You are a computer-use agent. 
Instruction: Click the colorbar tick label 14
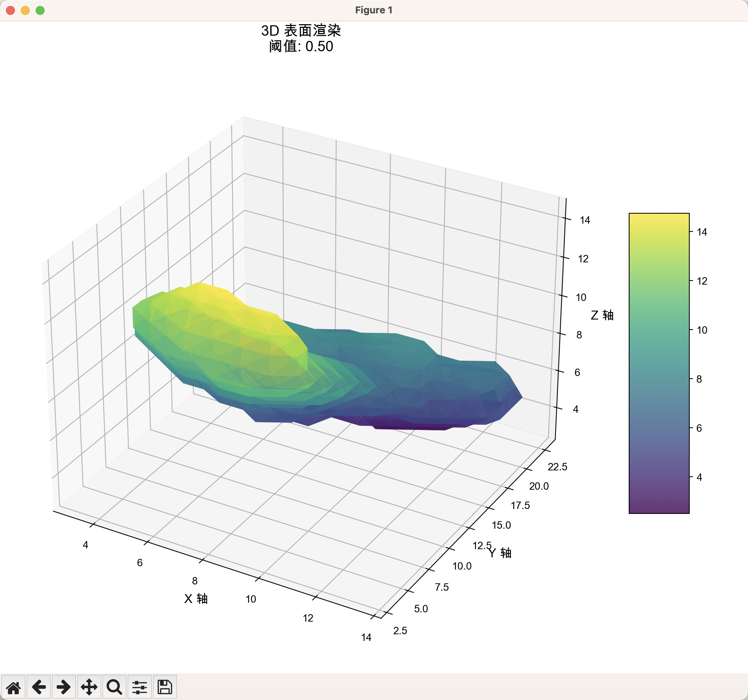[702, 232]
